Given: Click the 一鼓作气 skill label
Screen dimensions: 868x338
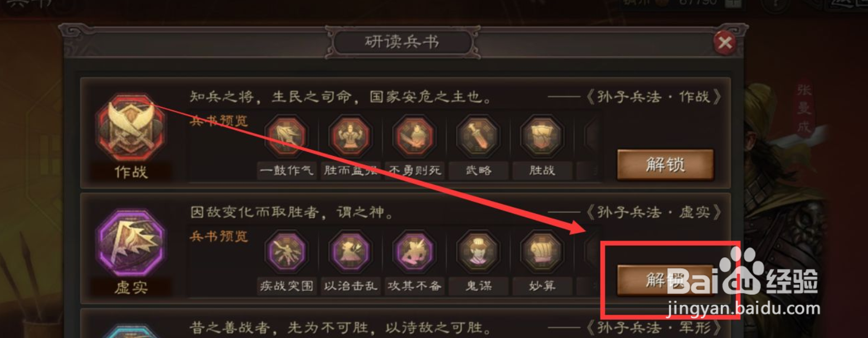Looking at the screenshot, I should coord(286,170).
